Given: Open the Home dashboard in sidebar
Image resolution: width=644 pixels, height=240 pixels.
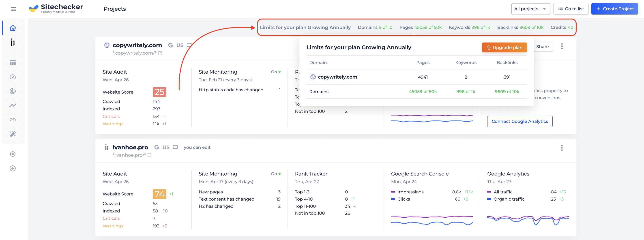Looking at the screenshot, I should (x=13, y=28).
